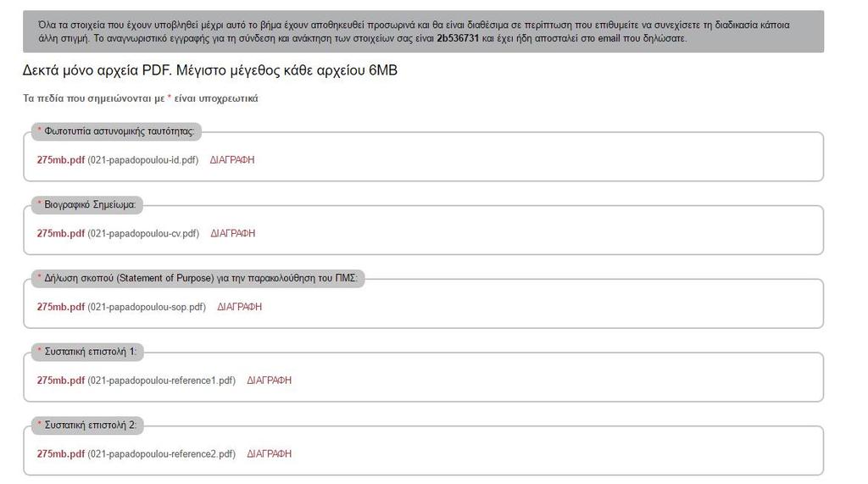Open 275mb.pdf under Δήλωση σκοπού section
Screen dimensions: 868x484
coord(61,307)
